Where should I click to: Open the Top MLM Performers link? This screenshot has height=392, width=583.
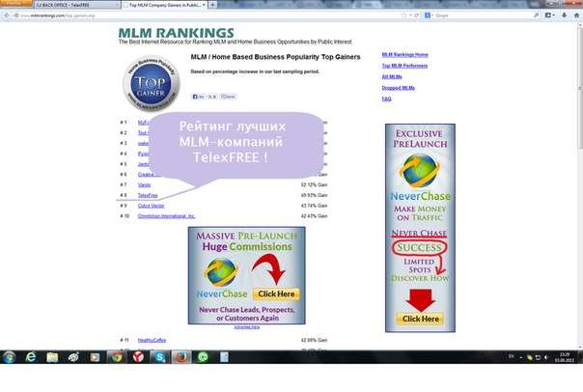404,66
